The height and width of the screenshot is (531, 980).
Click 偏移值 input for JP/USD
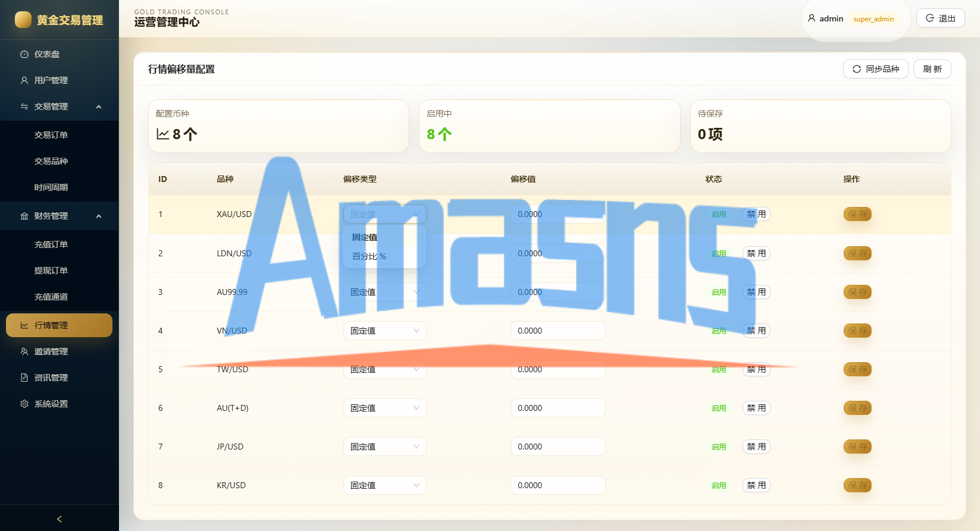(558, 447)
